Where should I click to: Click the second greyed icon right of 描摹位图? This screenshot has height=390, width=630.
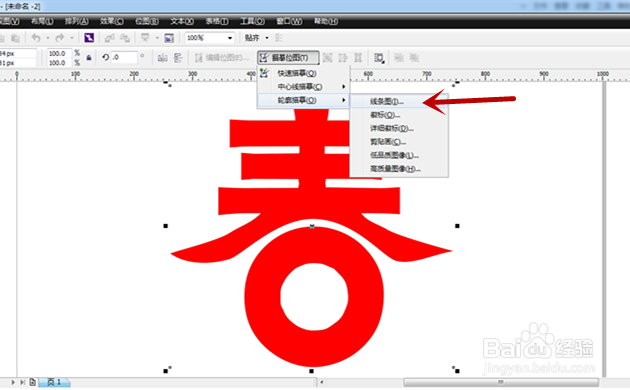coord(343,58)
